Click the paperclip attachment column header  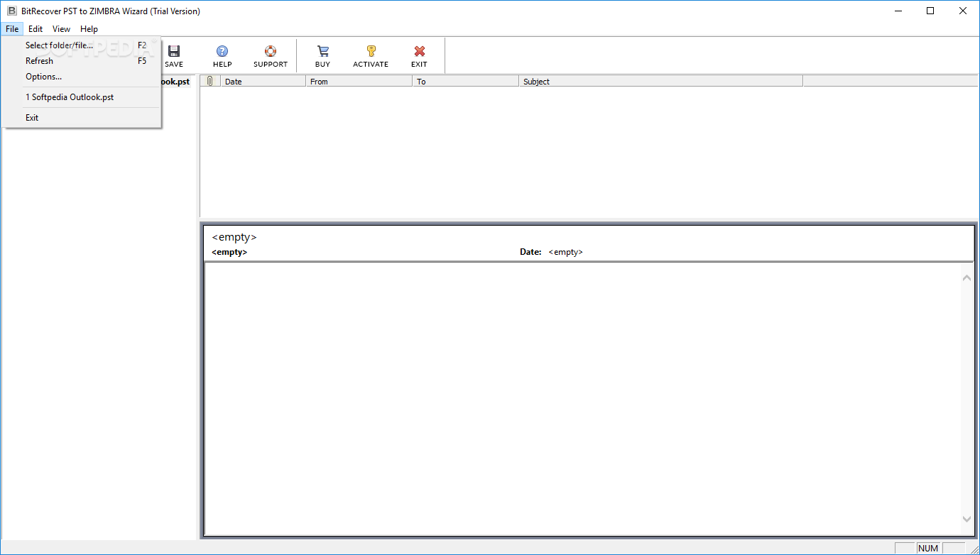tap(210, 82)
